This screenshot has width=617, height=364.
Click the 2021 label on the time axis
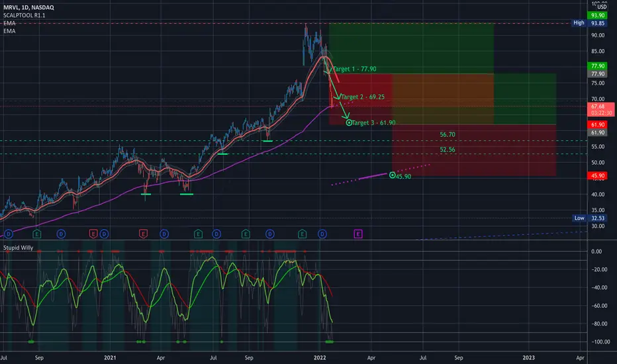(110, 357)
